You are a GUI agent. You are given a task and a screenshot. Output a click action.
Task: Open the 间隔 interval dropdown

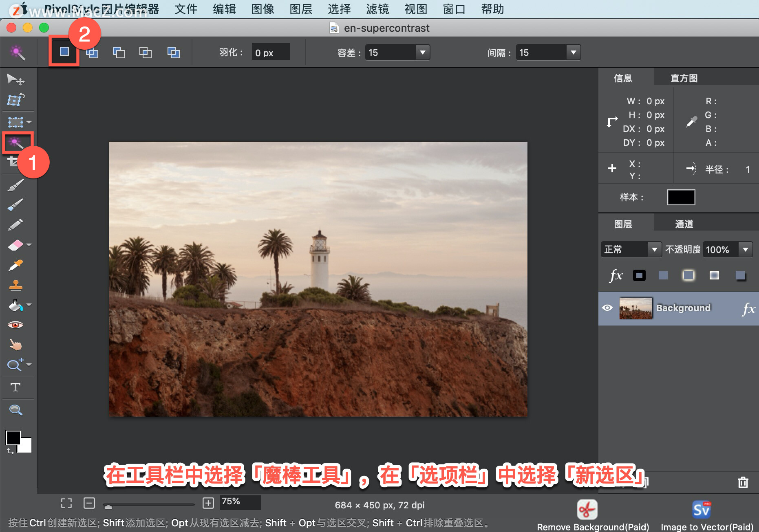point(573,52)
